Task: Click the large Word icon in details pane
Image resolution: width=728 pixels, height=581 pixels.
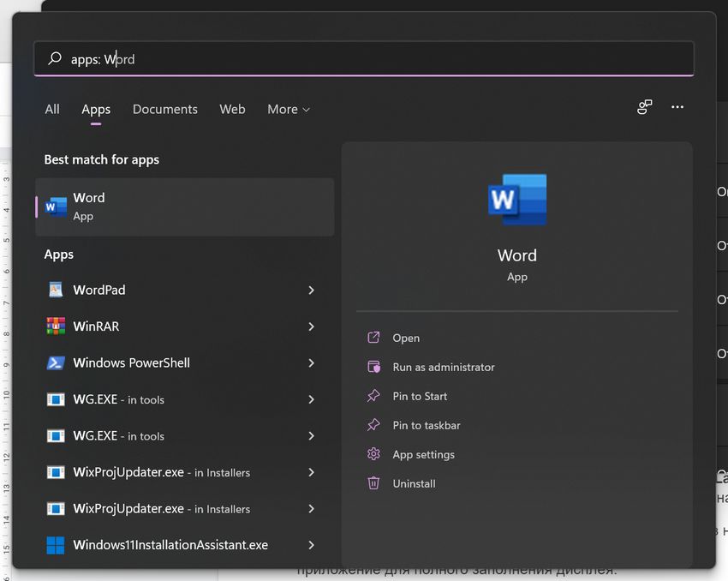Action: (x=516, y=200)
